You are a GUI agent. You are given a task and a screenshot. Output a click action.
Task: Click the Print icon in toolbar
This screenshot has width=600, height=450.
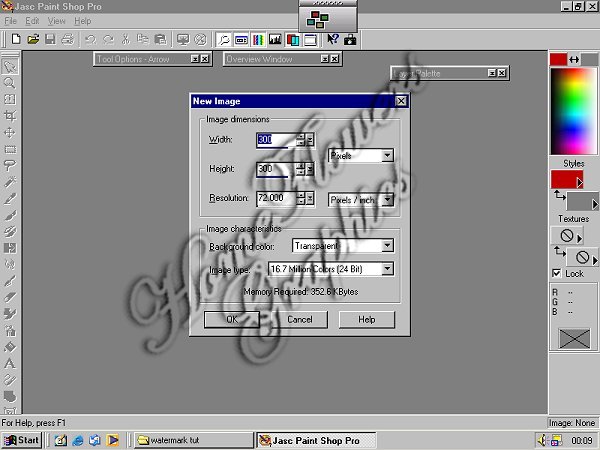66,40
